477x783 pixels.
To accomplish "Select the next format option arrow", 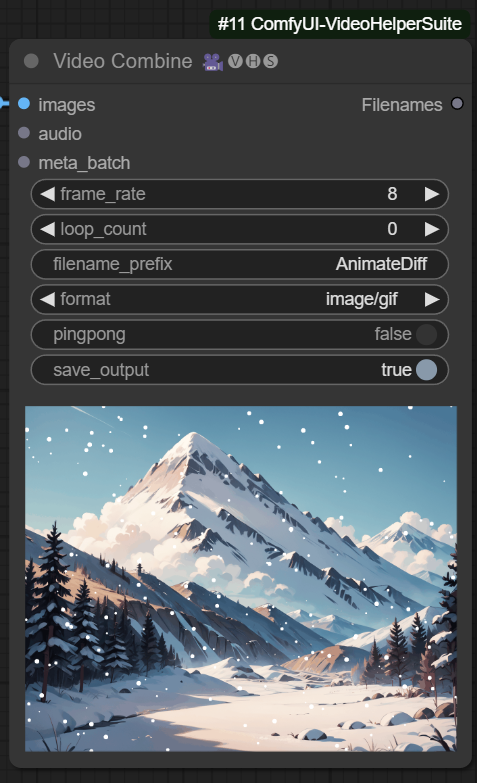I will pyautogui.click(x=432, y=299).
